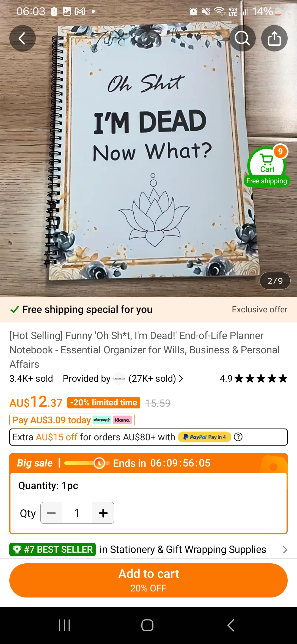
Task: Tap the Add to cart button
Action: click(x=148, y=580)
